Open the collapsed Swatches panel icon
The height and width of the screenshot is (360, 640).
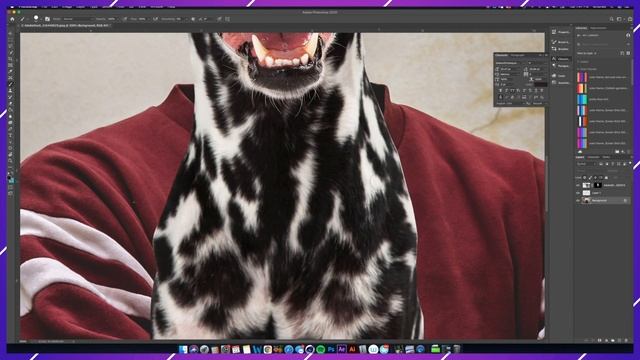[x=554, y=82]
